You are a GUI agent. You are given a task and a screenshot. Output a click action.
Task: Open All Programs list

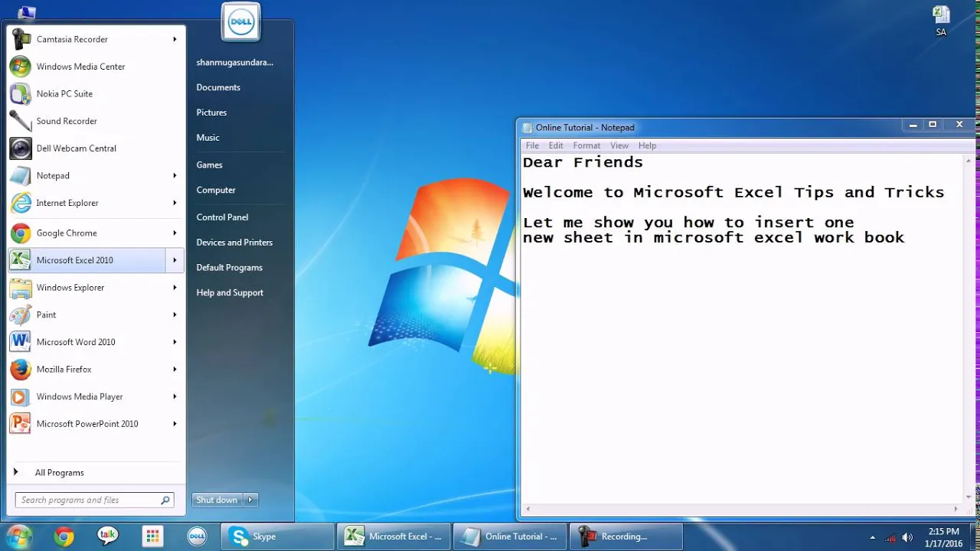[x=59, y=473]
